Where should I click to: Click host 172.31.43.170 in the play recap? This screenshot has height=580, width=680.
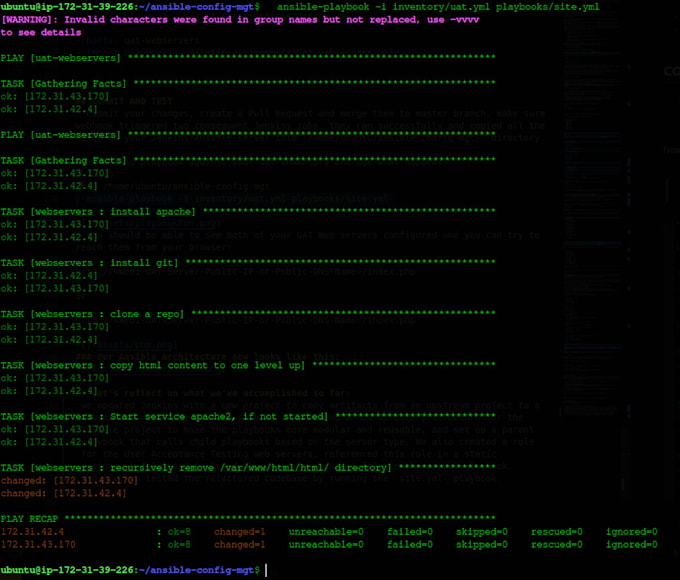pos(38,544)
